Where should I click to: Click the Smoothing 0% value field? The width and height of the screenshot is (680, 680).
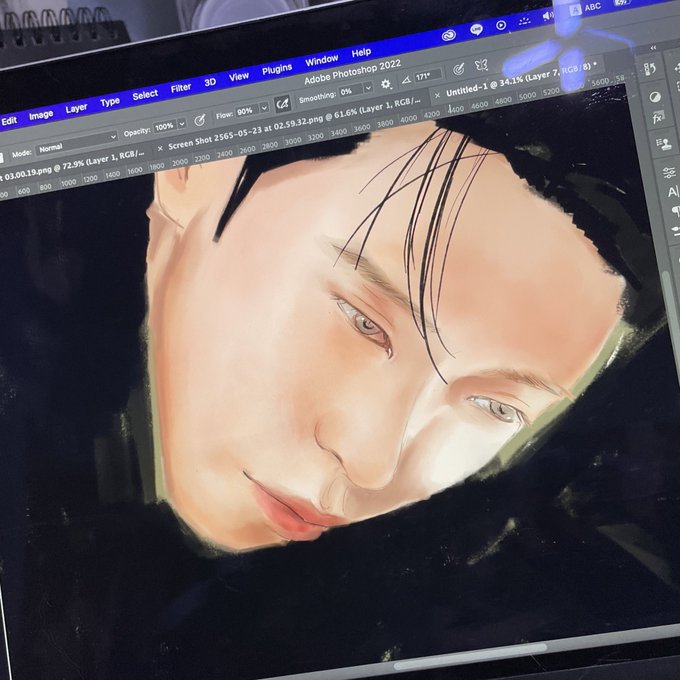tap(351, 92)
